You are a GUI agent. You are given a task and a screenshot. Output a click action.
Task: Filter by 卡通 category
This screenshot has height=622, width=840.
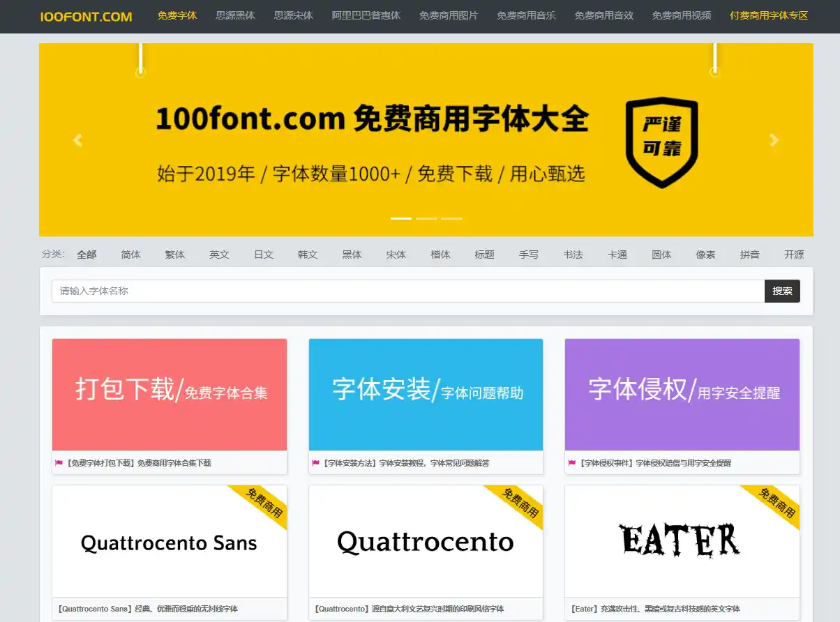tap(617, 255)
